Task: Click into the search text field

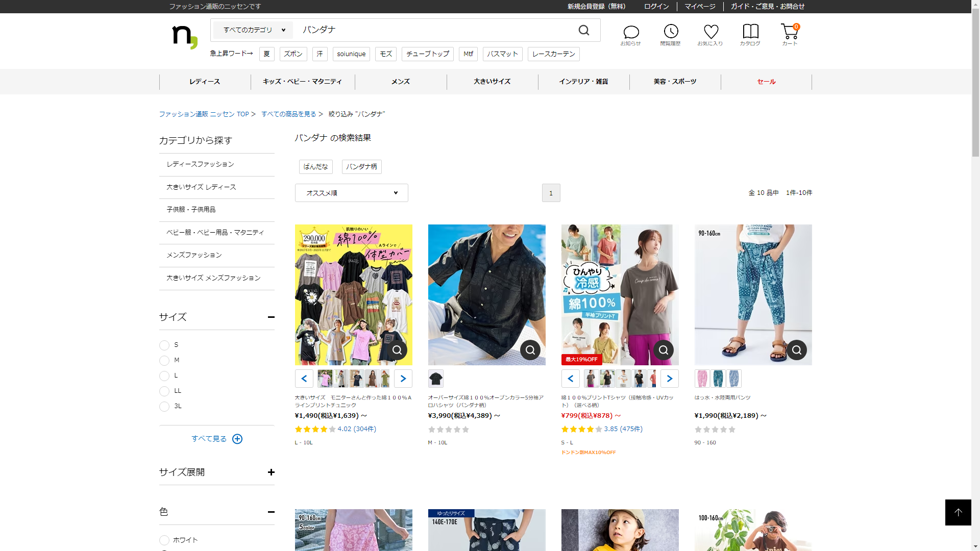Action: [434, 30]
